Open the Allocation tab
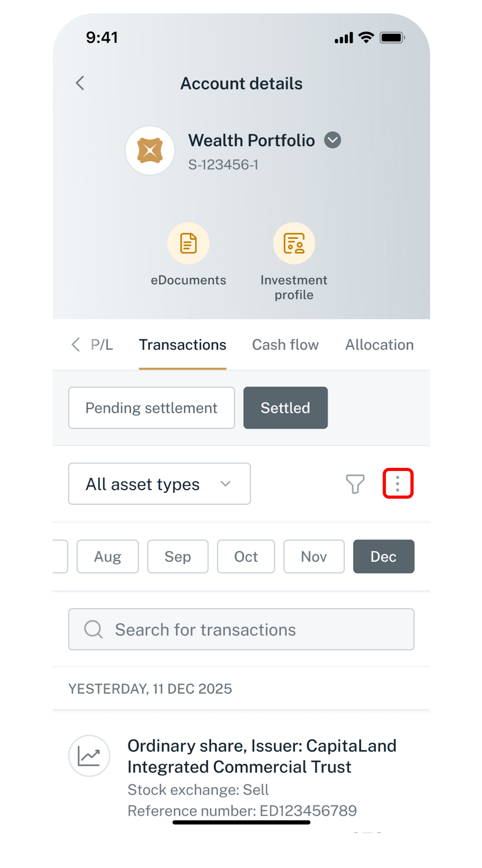The image size is (482, 868). 379,345
